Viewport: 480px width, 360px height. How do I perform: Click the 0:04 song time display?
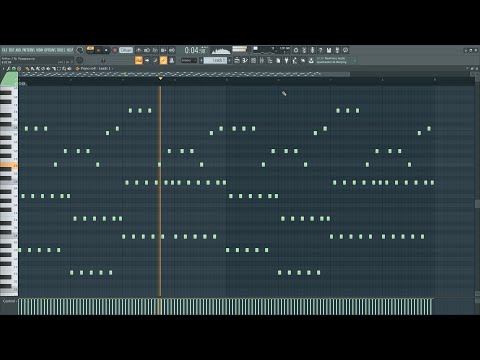point(195,50)
